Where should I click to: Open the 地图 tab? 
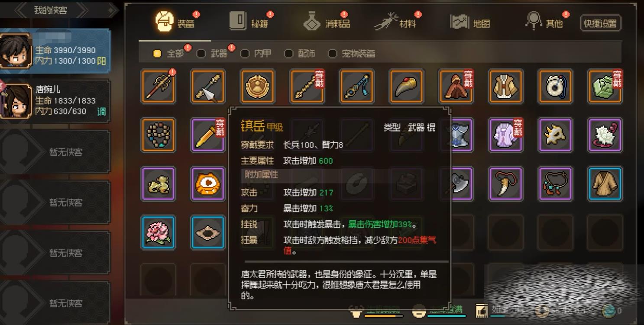(470, 23)
